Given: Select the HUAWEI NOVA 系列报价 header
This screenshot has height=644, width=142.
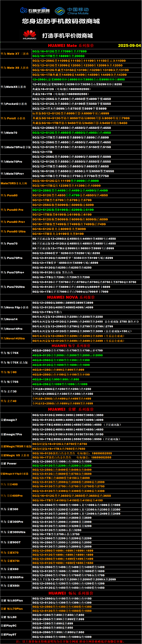Looking at the screenshot, I should click(x=71, y=297).
